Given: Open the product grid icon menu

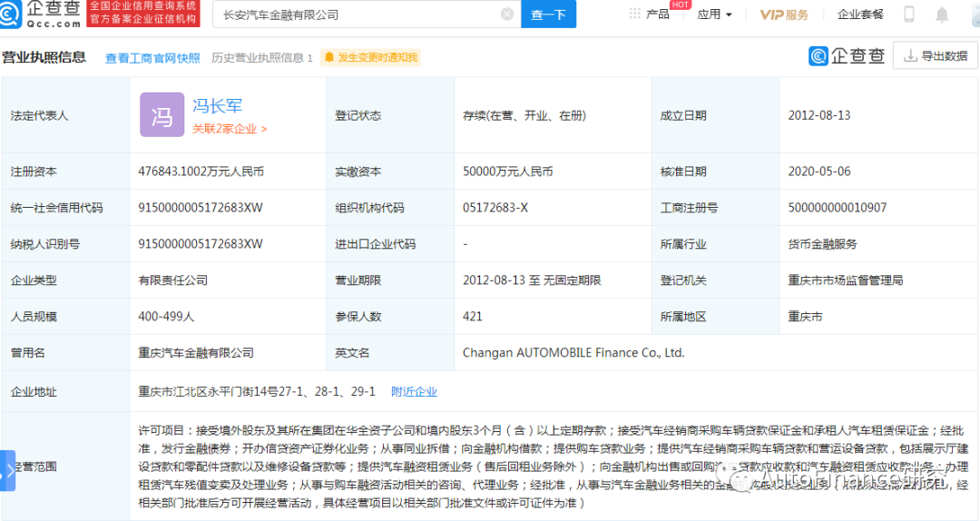Looking at the screenshot, I should [634, 14].
